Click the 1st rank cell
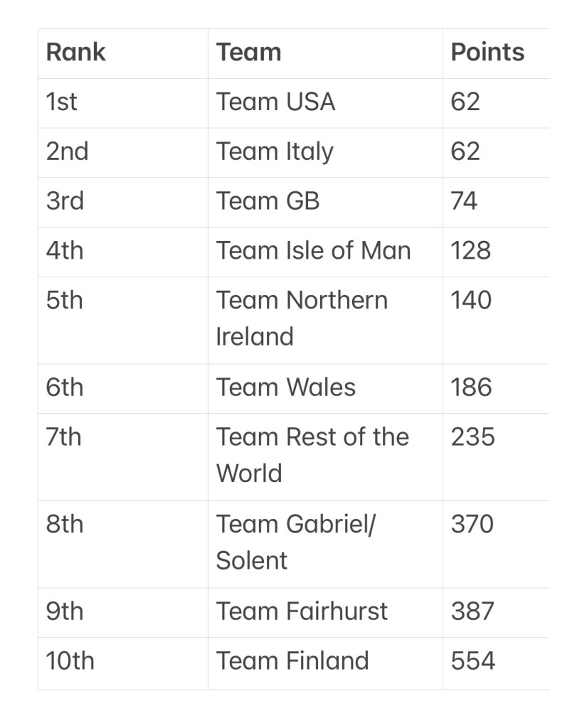 point(62,102)
